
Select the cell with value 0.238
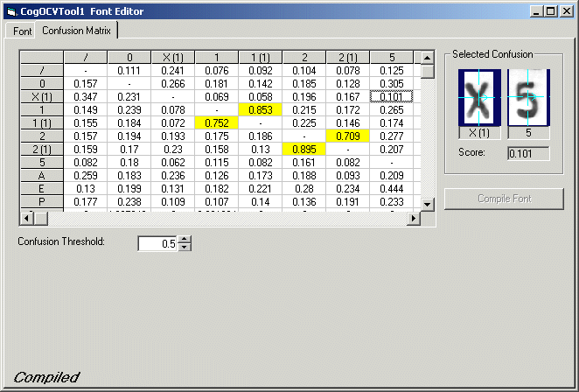(129, 202)
